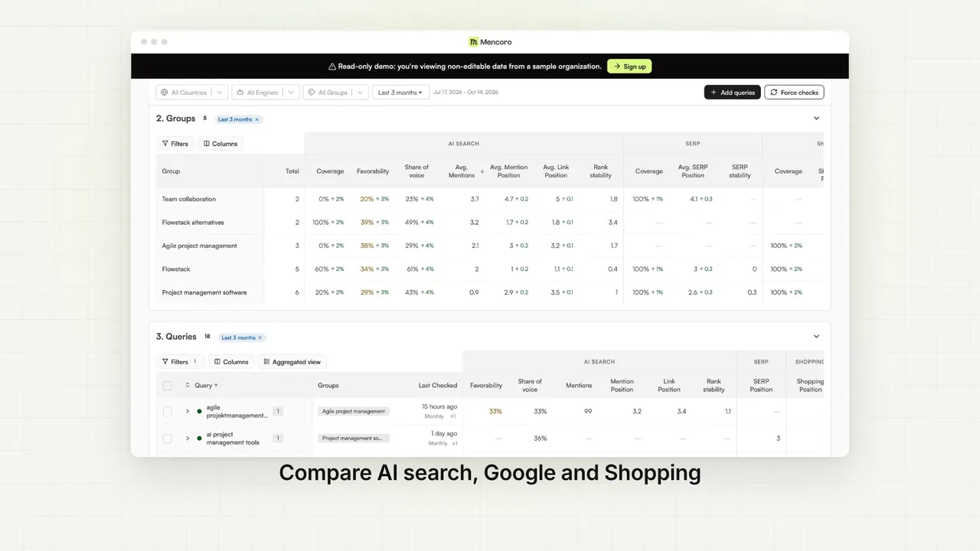Click the count badge beside agile projektmanagement query
980x551 pixels.
[278, 412]
